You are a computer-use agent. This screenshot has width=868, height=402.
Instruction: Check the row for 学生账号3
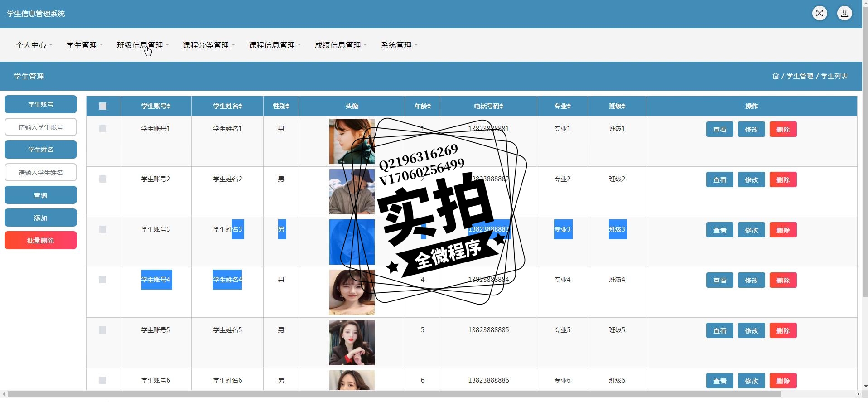coord(103,229)
